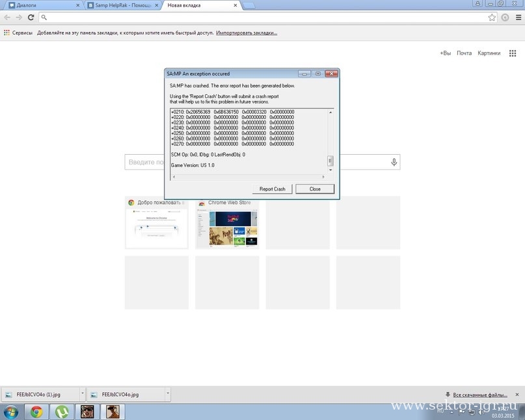Viewport: 525px width, 420px height.
Task: Click the Chrome user profile icon
Action: point(478,3)
